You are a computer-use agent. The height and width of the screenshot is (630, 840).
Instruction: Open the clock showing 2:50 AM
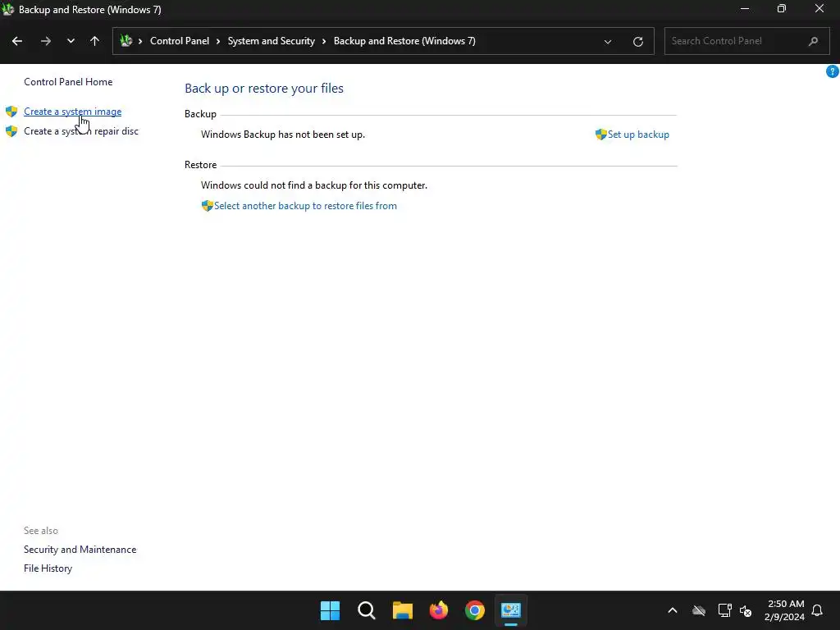[x=785, y=610]
